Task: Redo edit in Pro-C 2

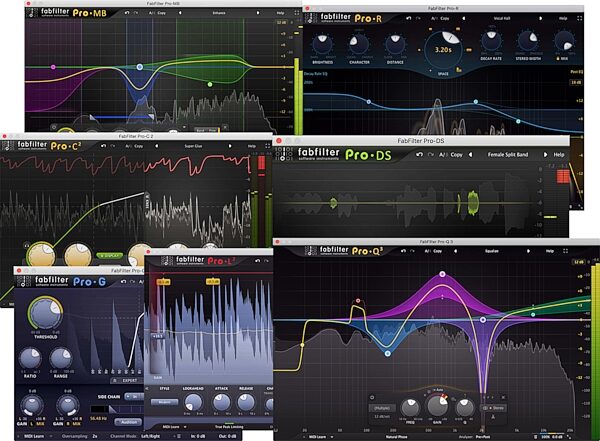Action: [112, 146]
